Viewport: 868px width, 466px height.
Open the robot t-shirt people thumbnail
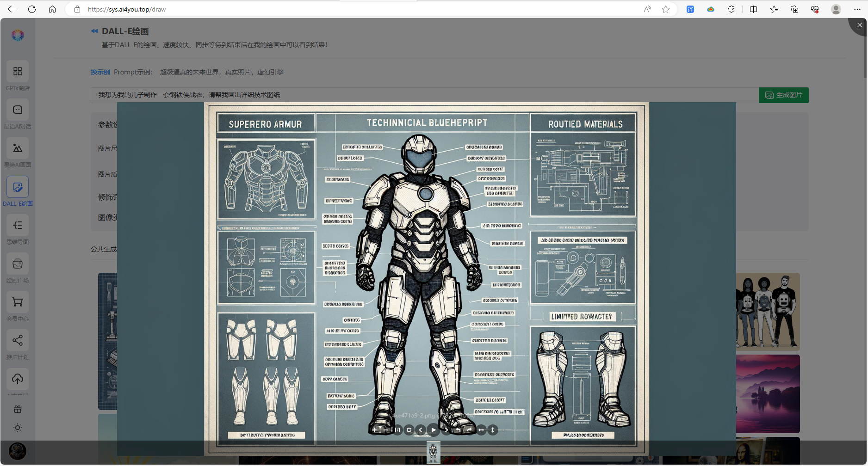point(768,311)
